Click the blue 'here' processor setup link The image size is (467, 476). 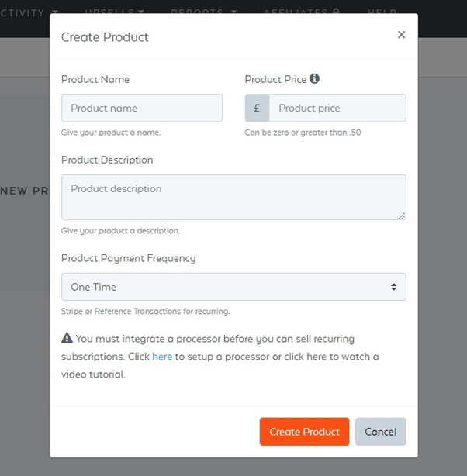162,357
